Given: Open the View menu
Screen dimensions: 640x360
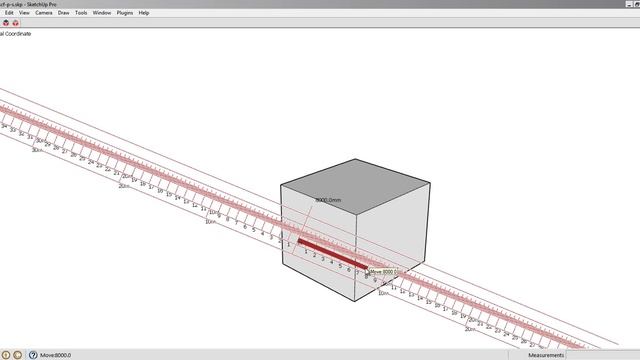Looking at the screenshot, I should [24, 13].
